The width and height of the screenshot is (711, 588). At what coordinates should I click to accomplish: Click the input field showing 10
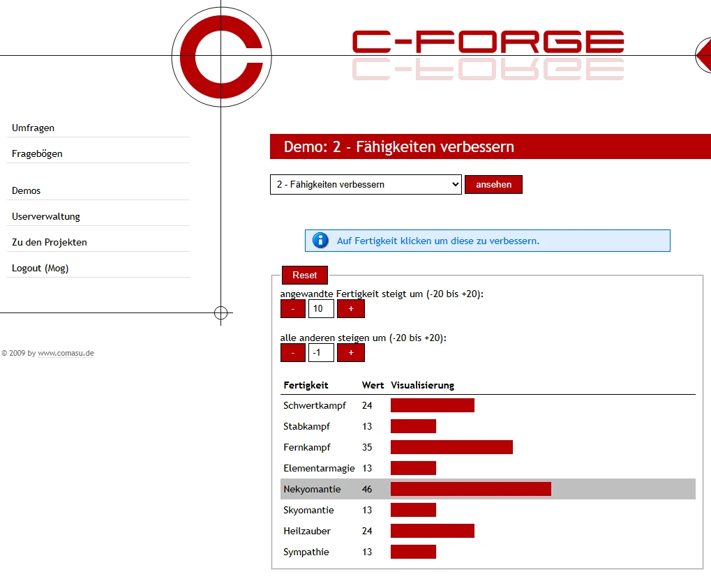321,309
